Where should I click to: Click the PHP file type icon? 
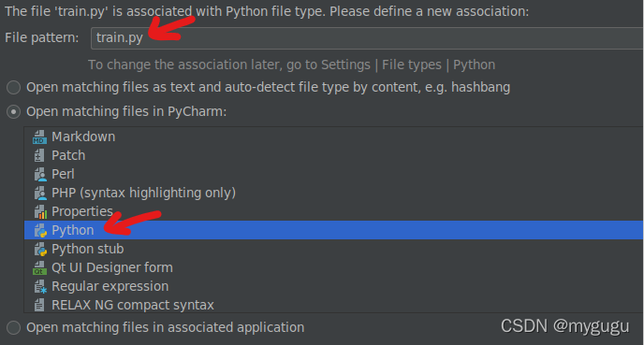point(40,193)
